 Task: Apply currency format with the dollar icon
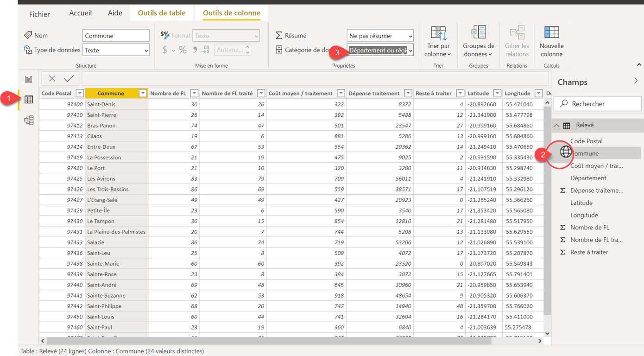164,50
